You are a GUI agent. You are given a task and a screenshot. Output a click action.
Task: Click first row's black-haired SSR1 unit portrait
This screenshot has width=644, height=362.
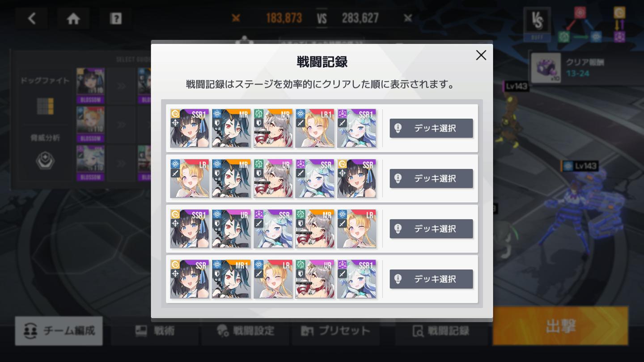coord(189,128)
